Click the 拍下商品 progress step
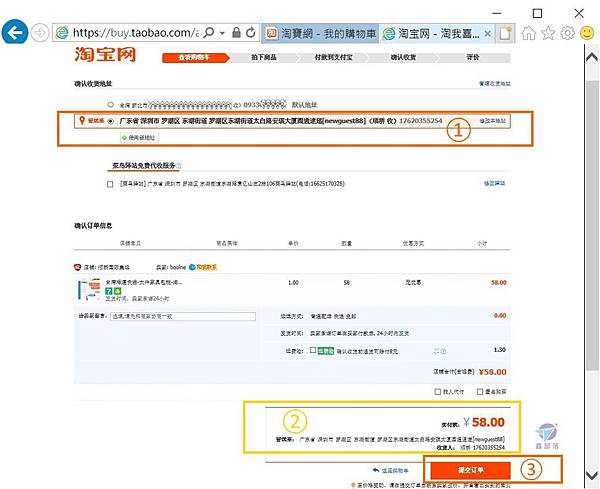The width and height of the screenshot is (600, 489). 264,57
